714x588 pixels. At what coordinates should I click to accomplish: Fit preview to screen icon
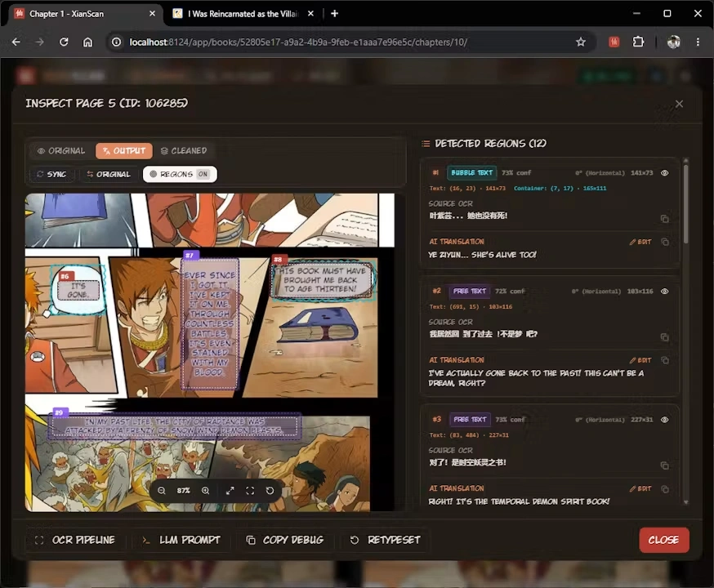250,491
